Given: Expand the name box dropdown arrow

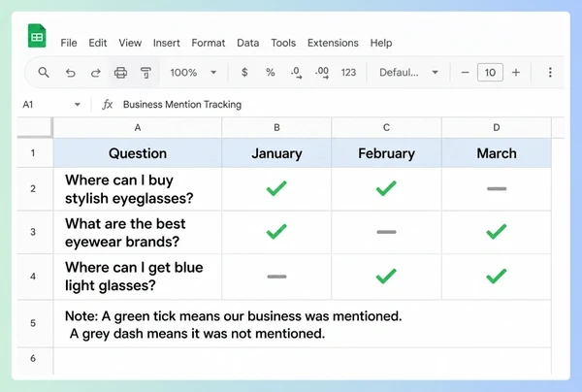Looking at the screenshot, I should [x=78, y=105].
